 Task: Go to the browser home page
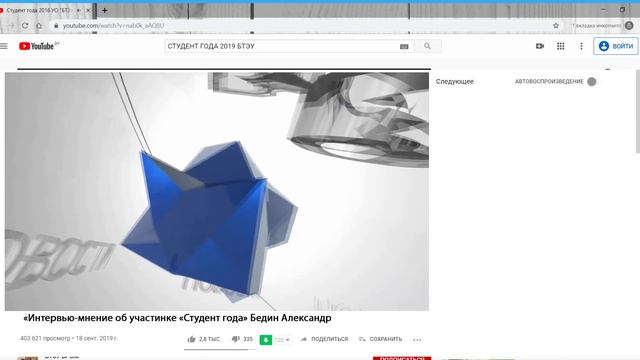[x=39, y=26]
